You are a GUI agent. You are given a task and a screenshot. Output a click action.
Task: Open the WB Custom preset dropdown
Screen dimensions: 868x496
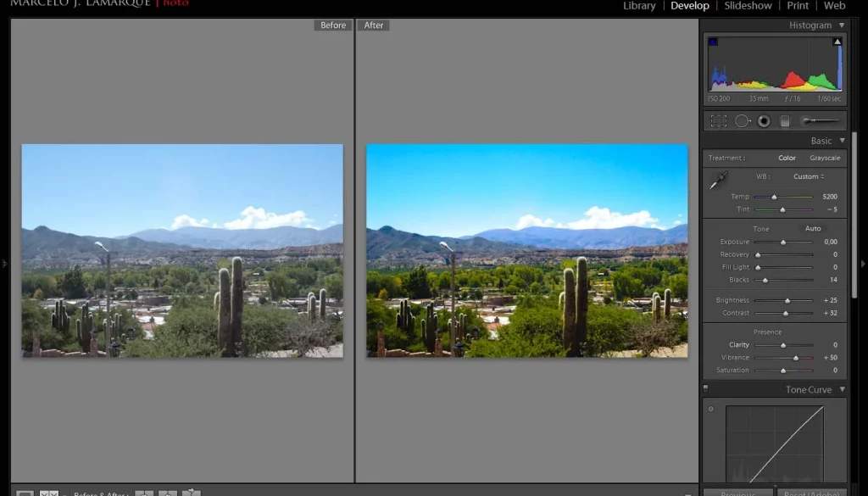(809, 176)
